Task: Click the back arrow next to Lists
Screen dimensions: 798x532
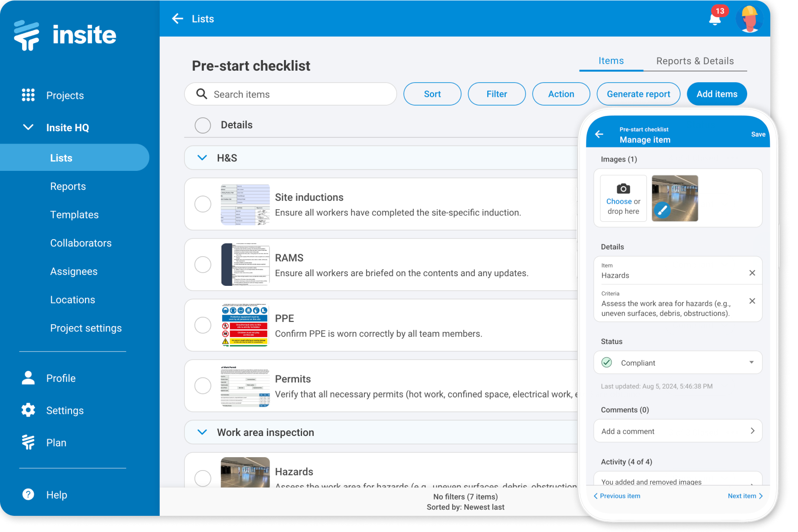Action: pyautogui.click(x=177, y=18)
